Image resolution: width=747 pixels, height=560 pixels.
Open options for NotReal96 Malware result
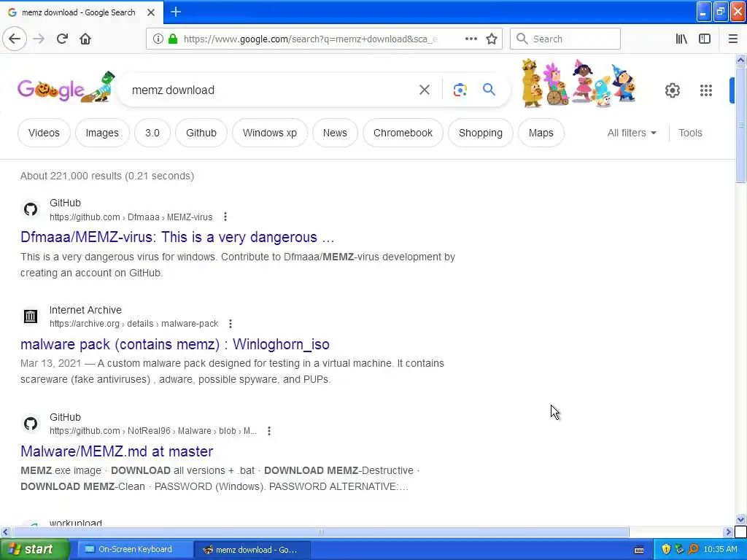(269, 431)
